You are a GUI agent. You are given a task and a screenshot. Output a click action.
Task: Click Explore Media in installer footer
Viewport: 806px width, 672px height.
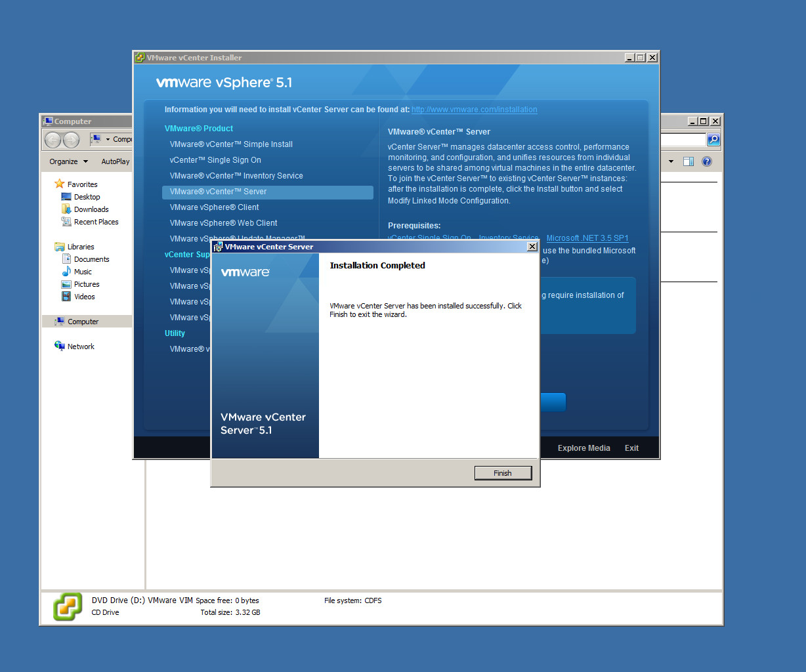coord(583,448)
